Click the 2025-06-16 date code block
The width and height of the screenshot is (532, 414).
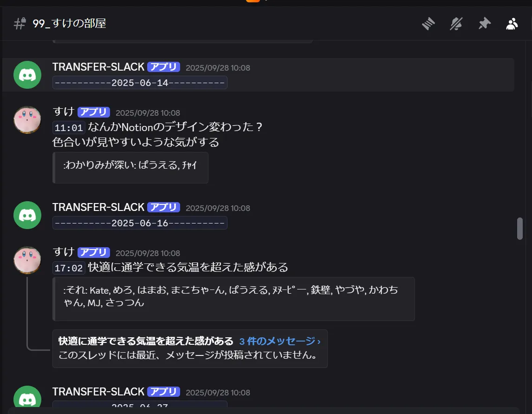140,223
